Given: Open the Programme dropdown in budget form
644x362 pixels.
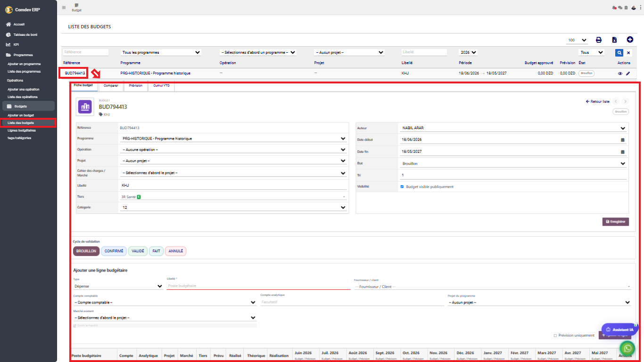Looking at the screenshot, I should point(233,139).
